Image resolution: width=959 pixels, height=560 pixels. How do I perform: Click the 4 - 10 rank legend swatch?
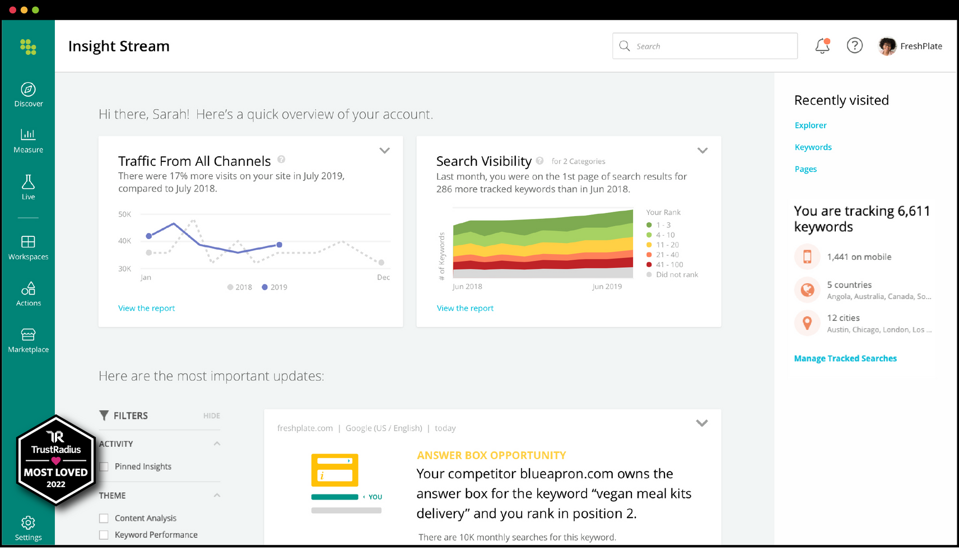pyautogui.click(x=649, y=235)
